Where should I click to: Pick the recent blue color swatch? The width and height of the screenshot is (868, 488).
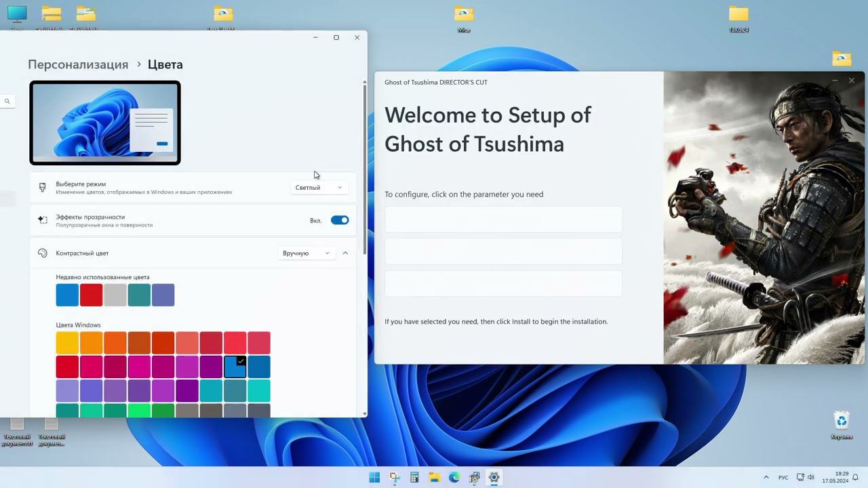pyautogui.click(x=67, y=295)
